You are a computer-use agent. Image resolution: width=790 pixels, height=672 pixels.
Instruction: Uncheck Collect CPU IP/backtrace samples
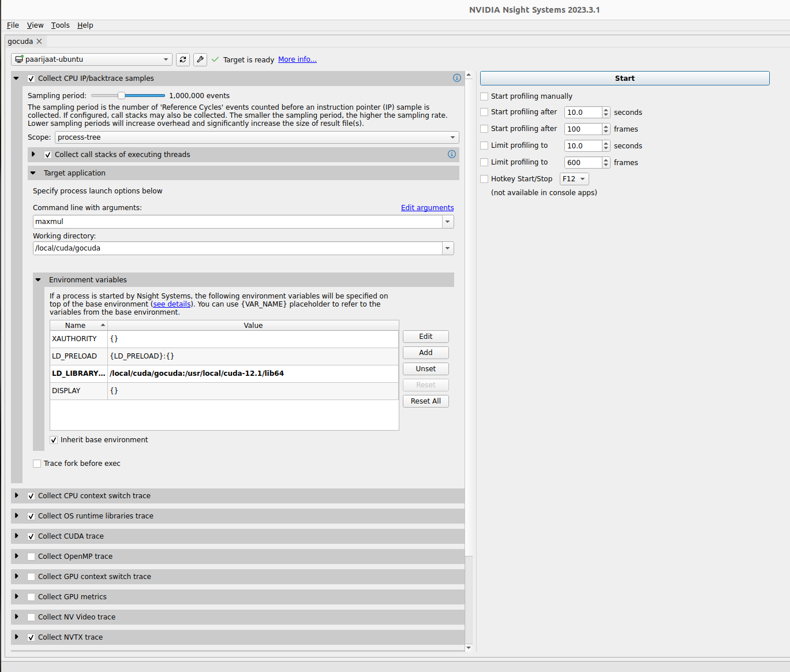(x=31, y=79)
